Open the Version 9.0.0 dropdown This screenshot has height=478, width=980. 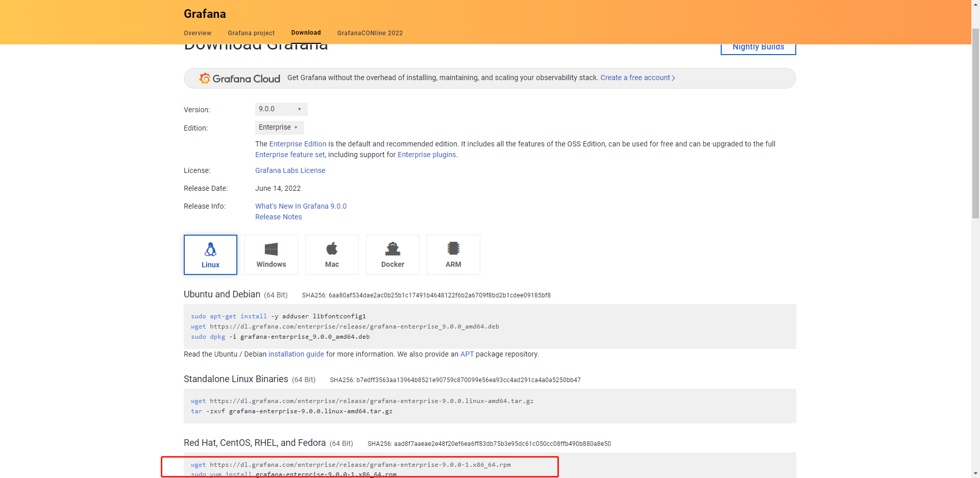point(281,109)
